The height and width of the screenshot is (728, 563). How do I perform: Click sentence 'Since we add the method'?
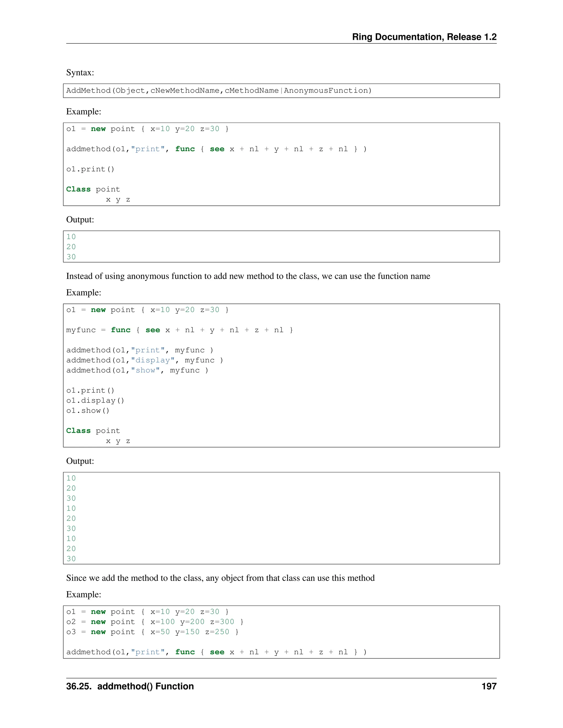pyautogui.click(x=220, y=578)
